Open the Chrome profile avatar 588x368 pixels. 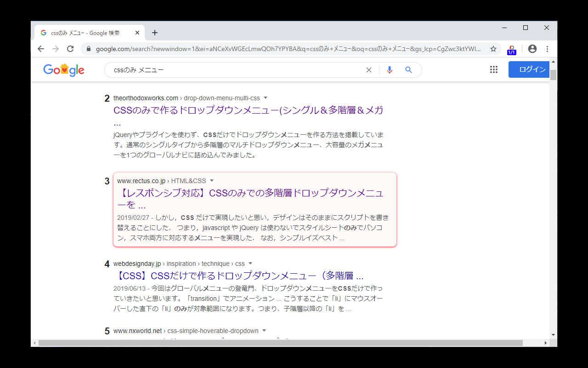[532, 49]
